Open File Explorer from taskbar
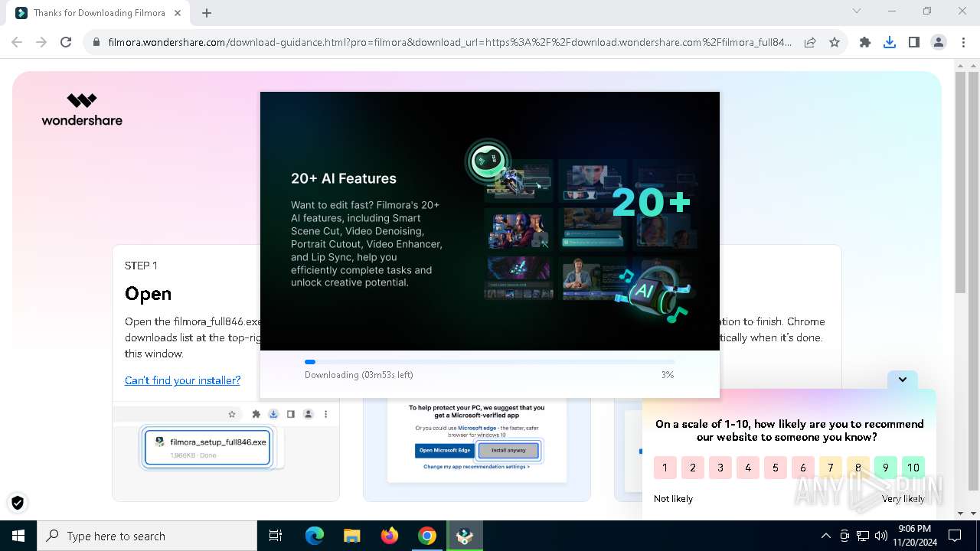 [x=352, y=536]
